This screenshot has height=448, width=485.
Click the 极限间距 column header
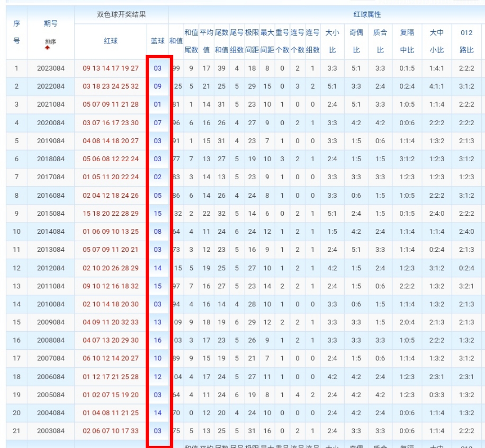(x=252, y=41)
